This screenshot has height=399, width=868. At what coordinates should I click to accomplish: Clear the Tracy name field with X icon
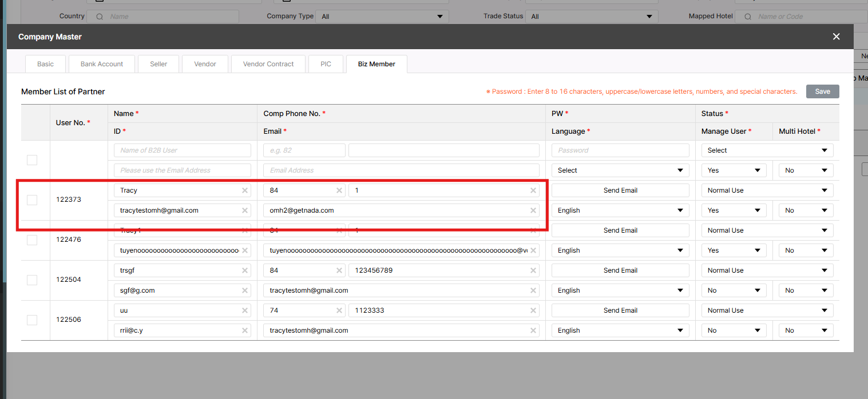coord(245,190)
